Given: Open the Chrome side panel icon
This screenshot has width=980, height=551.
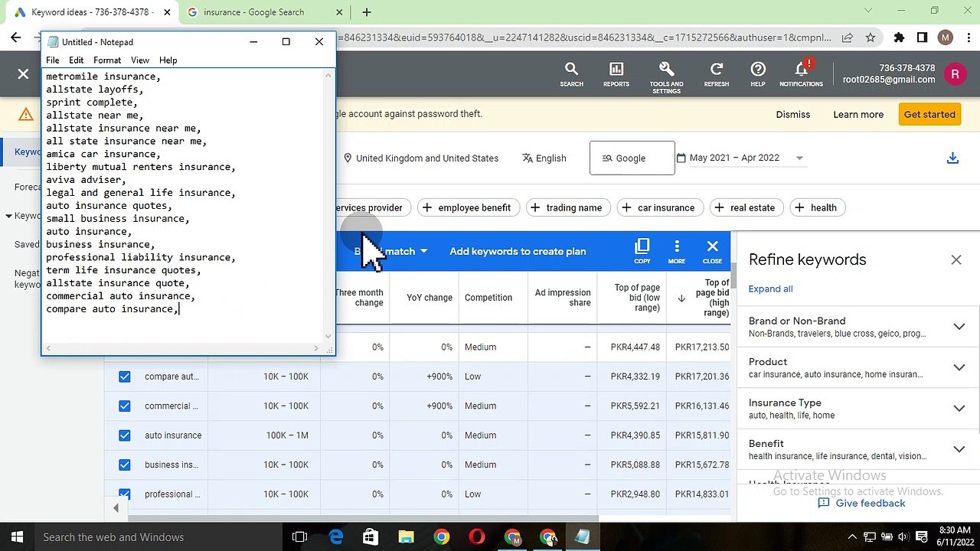Looking at the screenshot, I should pyautogui.click(x=923, y=37).
